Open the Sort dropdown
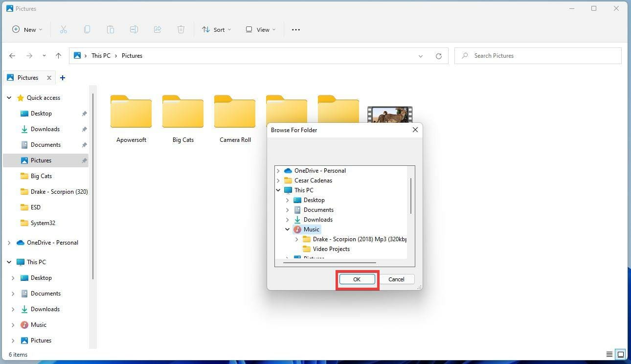Screen dimensions: 631x364 point(217,29)
